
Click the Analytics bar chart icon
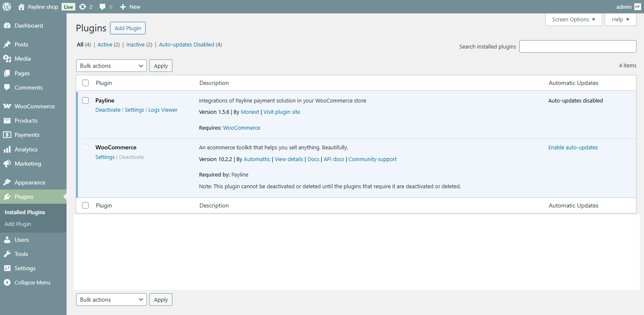(7, 149)
